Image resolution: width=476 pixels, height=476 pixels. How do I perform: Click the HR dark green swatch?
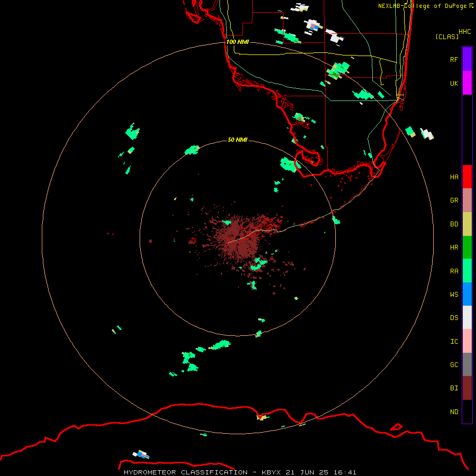pos(467,248)
